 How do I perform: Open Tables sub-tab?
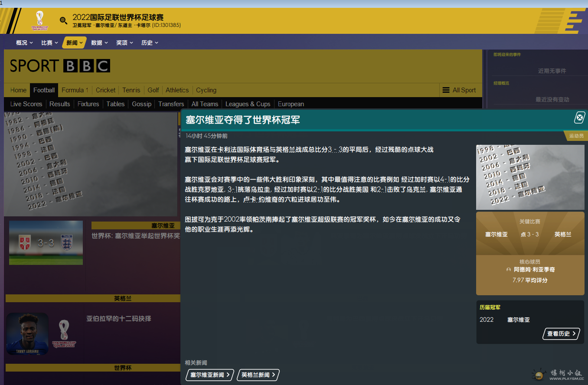[x=116, y=104]
